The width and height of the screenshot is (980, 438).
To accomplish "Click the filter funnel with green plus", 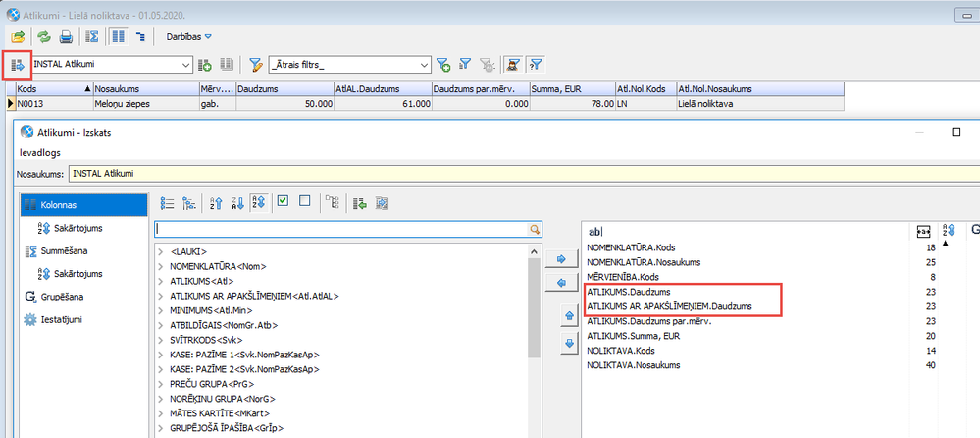I will click(x=443, y=65).
